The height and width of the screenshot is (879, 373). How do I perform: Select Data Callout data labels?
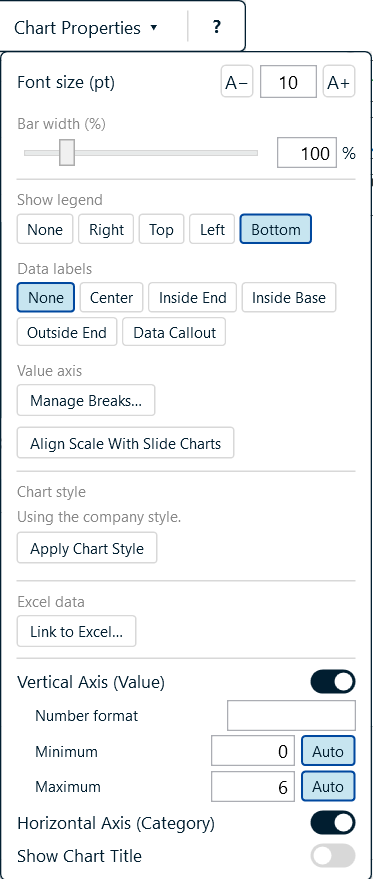point(174,332)
